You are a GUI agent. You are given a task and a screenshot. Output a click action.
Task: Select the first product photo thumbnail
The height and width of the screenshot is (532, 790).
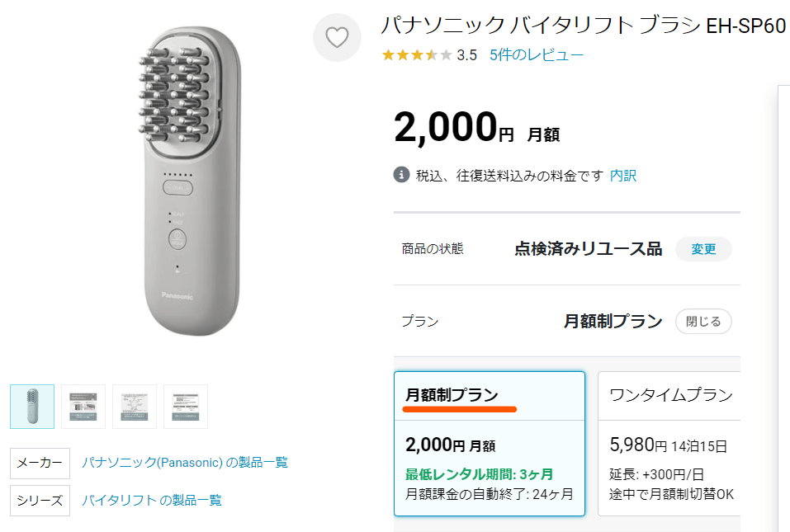(32, 407)
